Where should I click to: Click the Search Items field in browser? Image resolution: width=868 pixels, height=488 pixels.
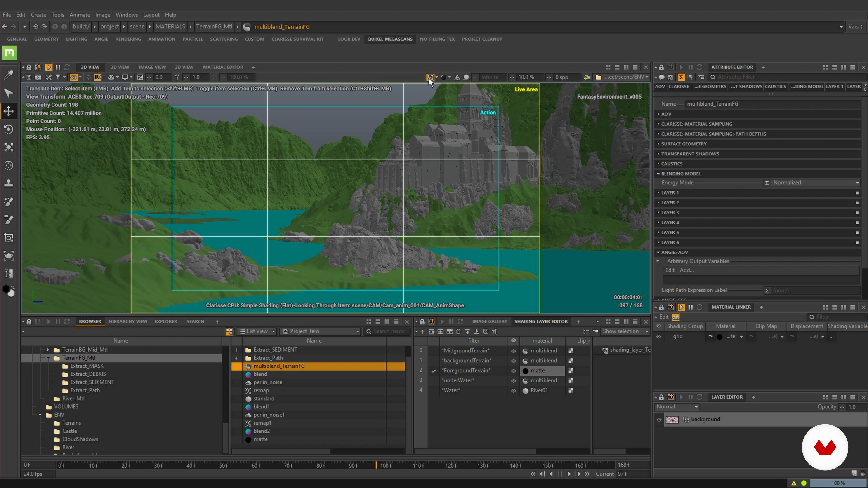coord(387,331)
